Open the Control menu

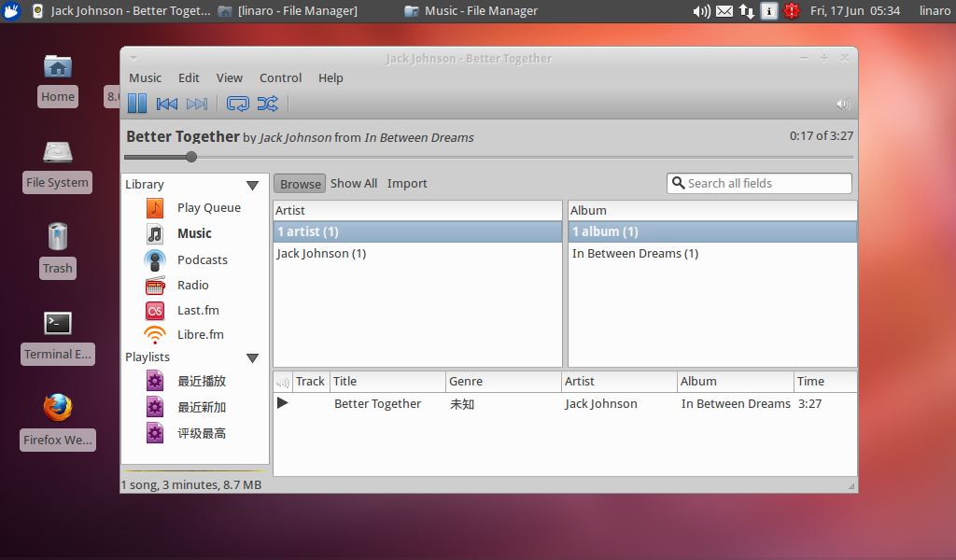[280, 78]
